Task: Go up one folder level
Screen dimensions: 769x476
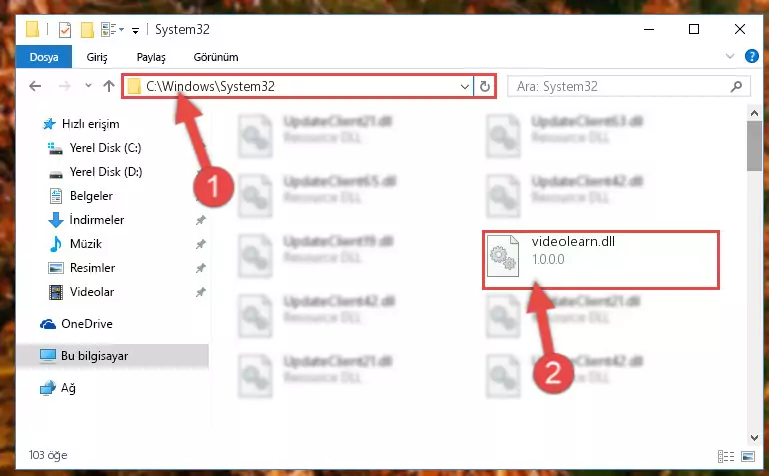Action: (109, 86)
